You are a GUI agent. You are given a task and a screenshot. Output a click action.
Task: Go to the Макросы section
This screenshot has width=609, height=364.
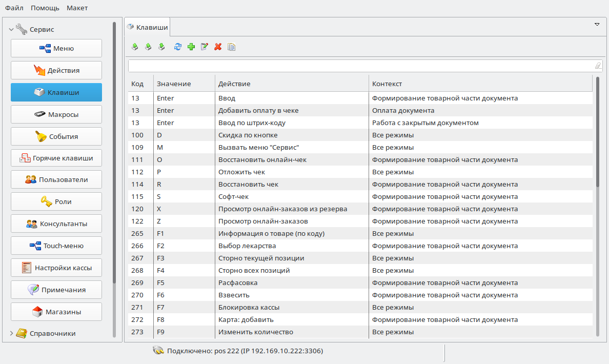[x=56, y=115]
